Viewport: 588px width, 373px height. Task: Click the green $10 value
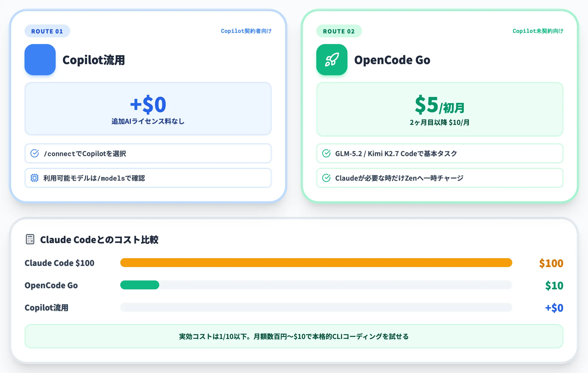click(x=554, y=285)
